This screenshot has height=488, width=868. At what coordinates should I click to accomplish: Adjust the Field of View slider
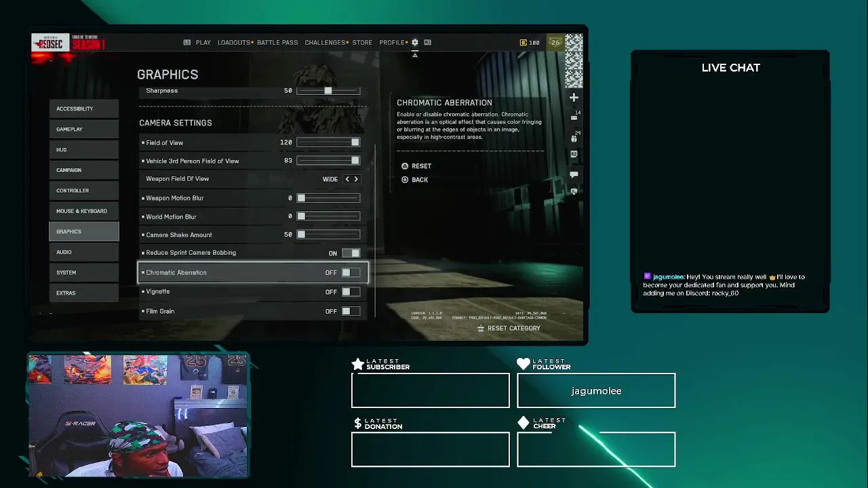click(x=328, y=142)
